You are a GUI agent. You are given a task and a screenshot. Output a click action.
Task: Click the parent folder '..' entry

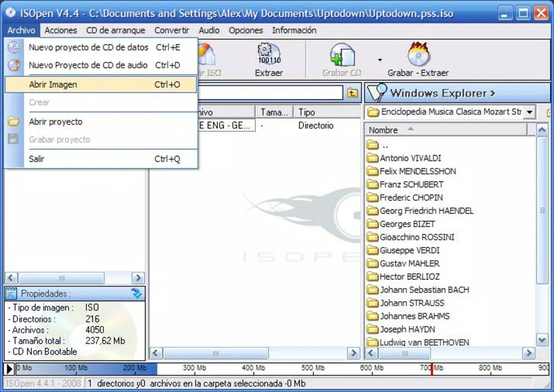[x=378, y=145]
